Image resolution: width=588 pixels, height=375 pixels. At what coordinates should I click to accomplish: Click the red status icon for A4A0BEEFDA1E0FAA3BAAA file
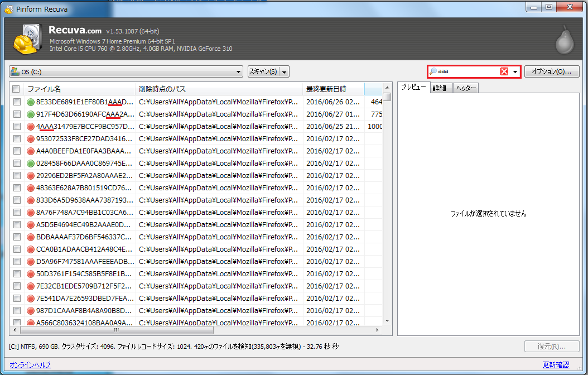(31, 151)
